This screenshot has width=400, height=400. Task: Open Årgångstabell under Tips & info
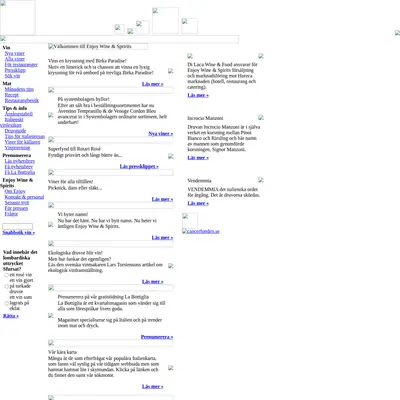click(x=19, y=114)
